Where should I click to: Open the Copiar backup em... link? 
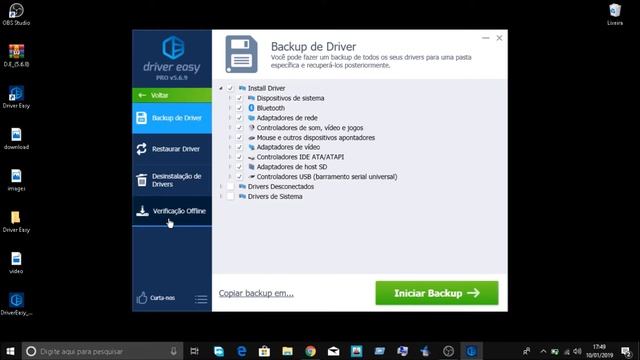click(x=256, y=293)
